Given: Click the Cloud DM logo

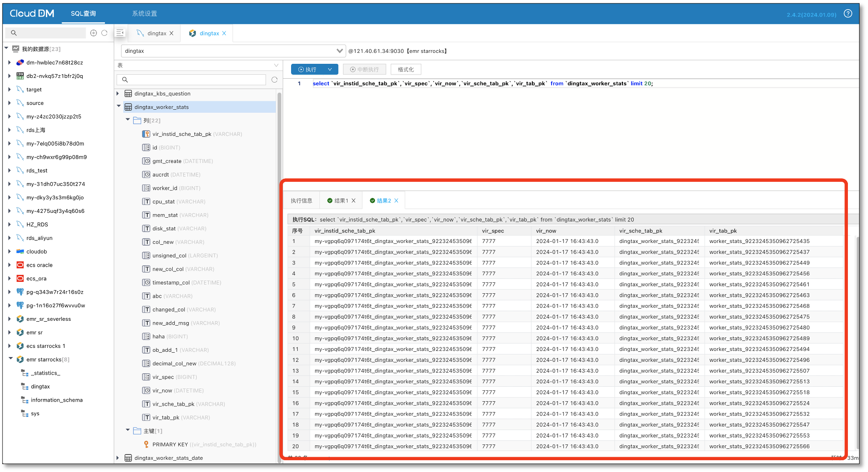Looking at the screenshot, I should coord(32,14).
